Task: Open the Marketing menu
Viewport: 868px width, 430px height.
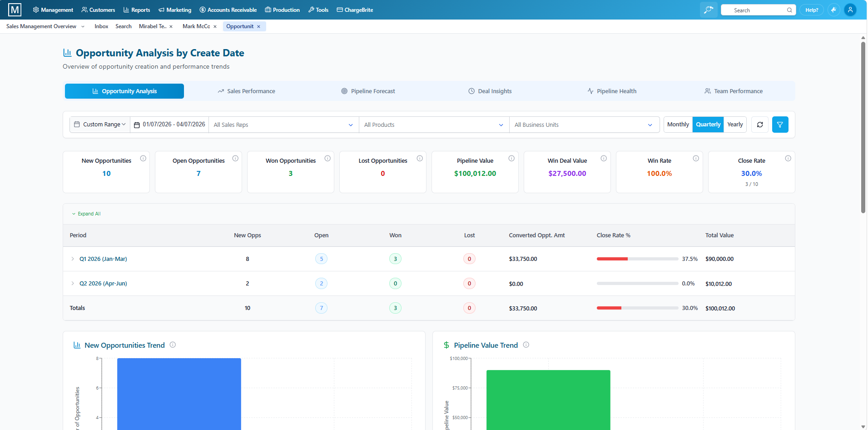Action: [175, 10]
